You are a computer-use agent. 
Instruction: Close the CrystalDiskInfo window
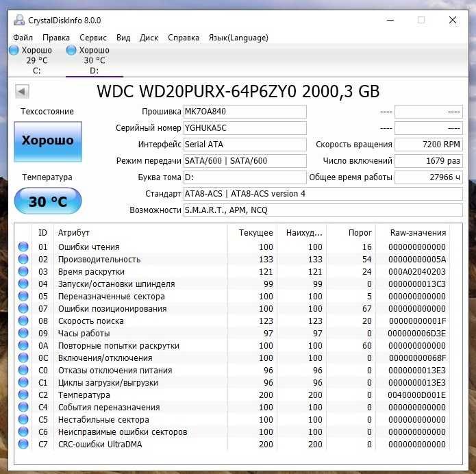tap(453, 20)
